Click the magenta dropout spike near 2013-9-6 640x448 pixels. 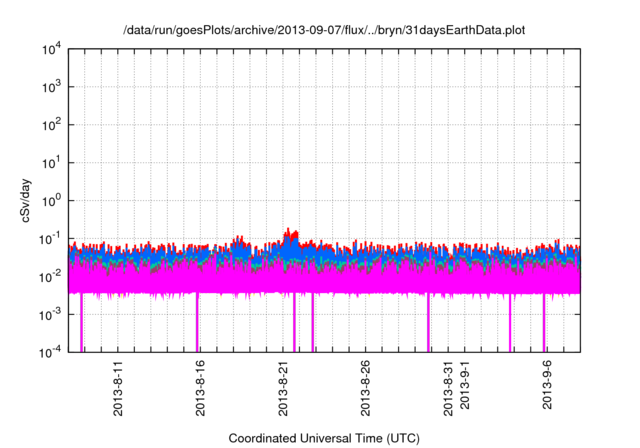coord(544,322)
